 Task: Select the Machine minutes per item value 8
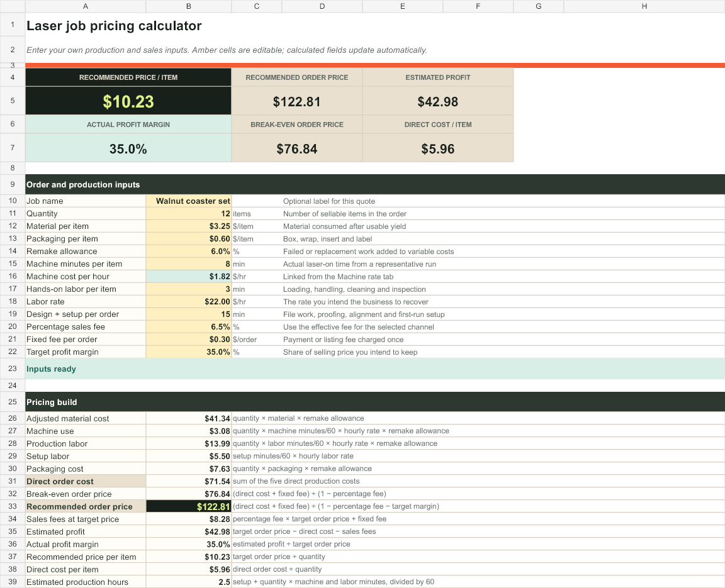[189, 263]
